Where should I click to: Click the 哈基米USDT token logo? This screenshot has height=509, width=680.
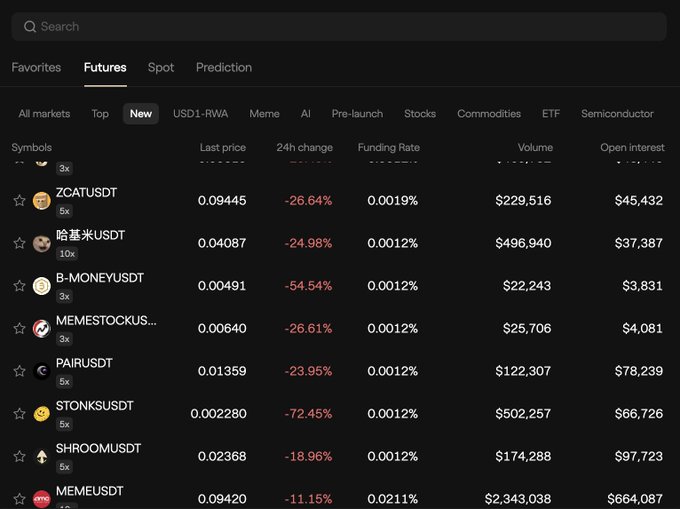tap(42, 243)
